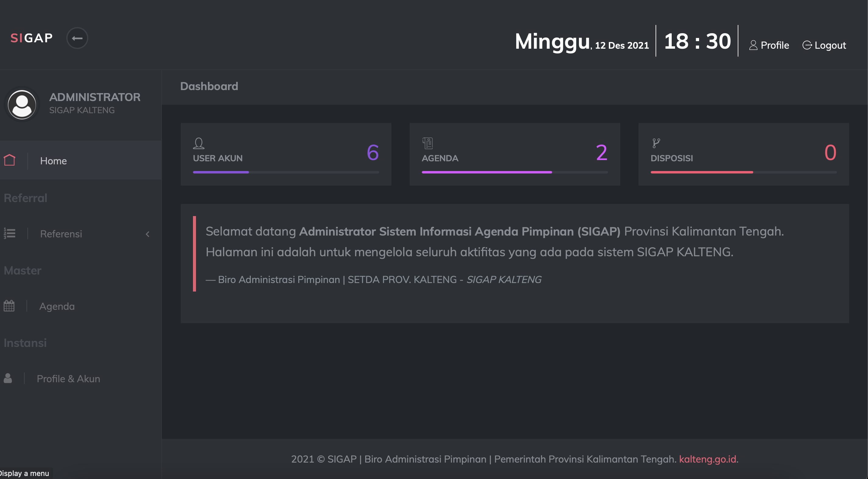Click the Referensi list icon

(9, 233)
